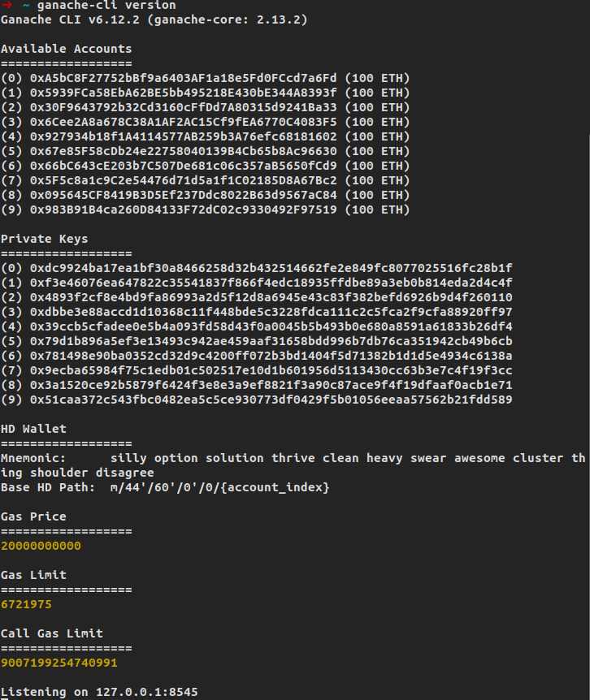Select account (0) address 0xA5bC8F27752bBf9a6403AF1a18e5Fd0FCcd7a6Fd
This screenshot has width=590, height=700.
pos(183,78)
